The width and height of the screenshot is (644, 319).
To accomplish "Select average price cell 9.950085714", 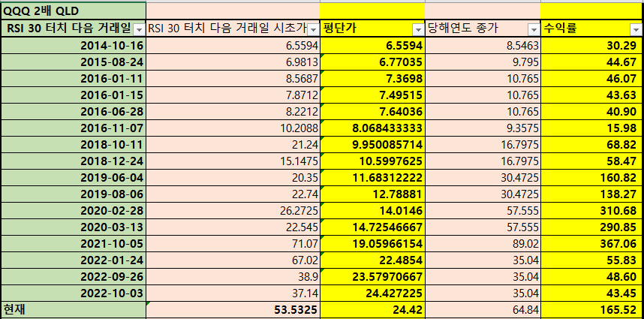I will pyautogui.click(x=372, y=145).
